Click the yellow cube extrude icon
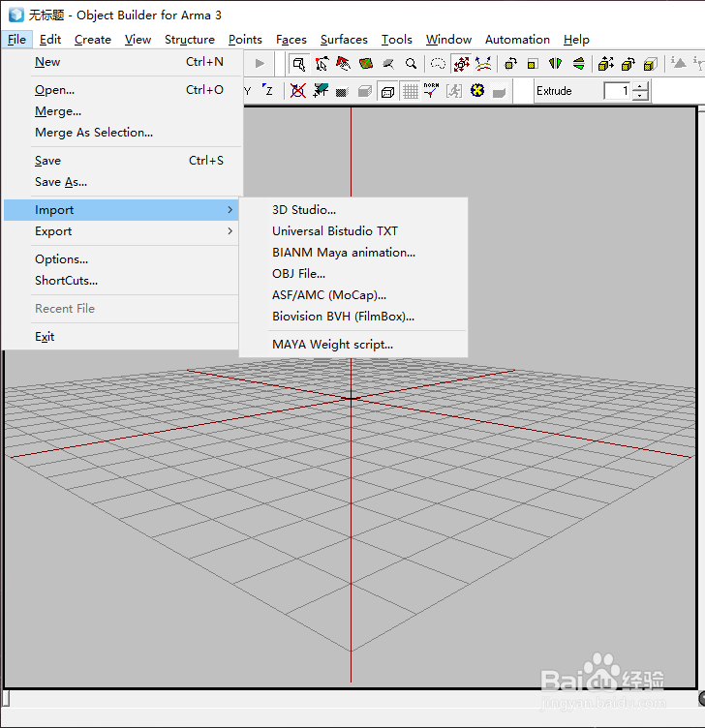The height and width of the screenshot is (728, 705). coord(650,64)
